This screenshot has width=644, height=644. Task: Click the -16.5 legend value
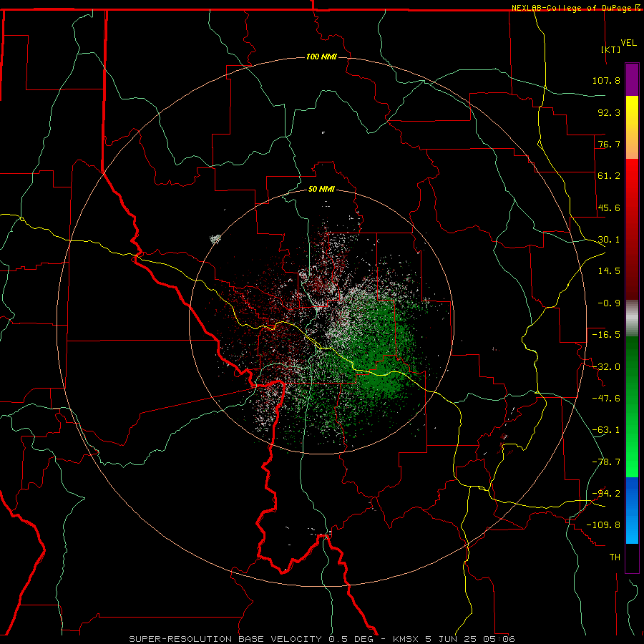click(x=606, y=335)
